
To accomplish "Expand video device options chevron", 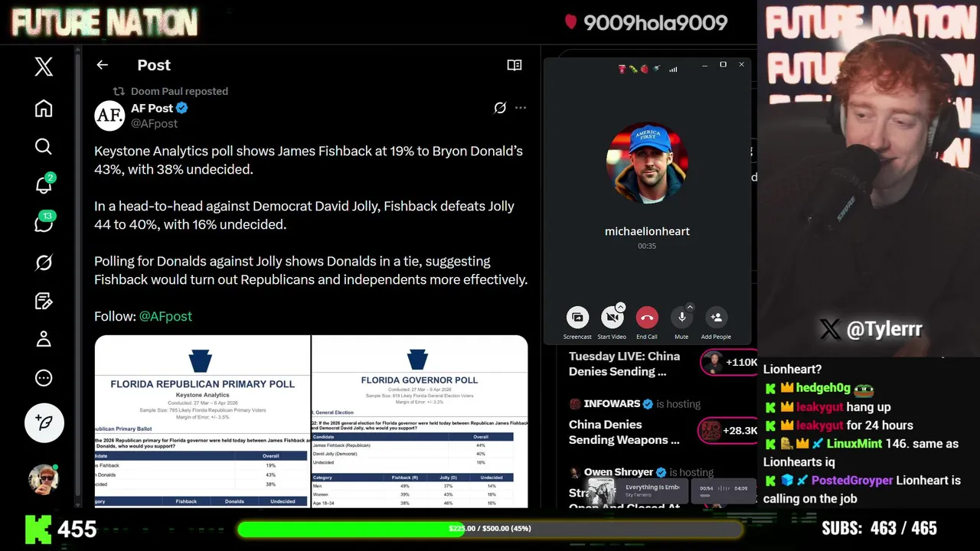I will click(x=620, y=307).
